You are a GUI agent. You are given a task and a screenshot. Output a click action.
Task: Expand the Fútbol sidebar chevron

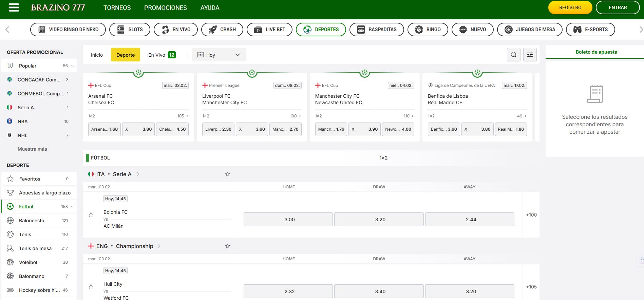[72, 206]
